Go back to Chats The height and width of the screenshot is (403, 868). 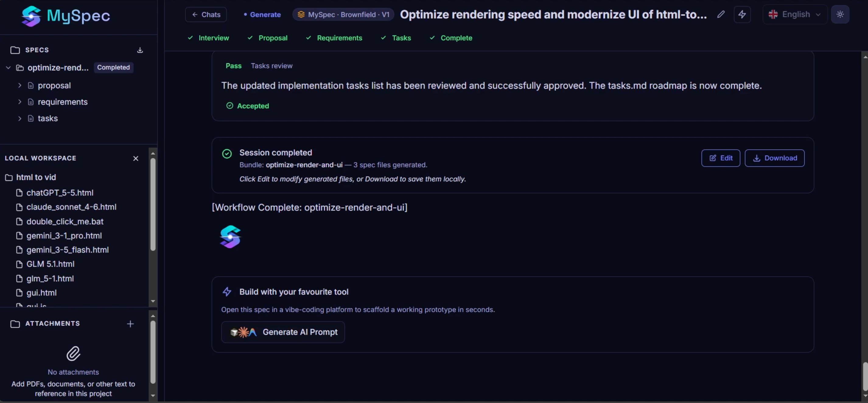[206, 15]
